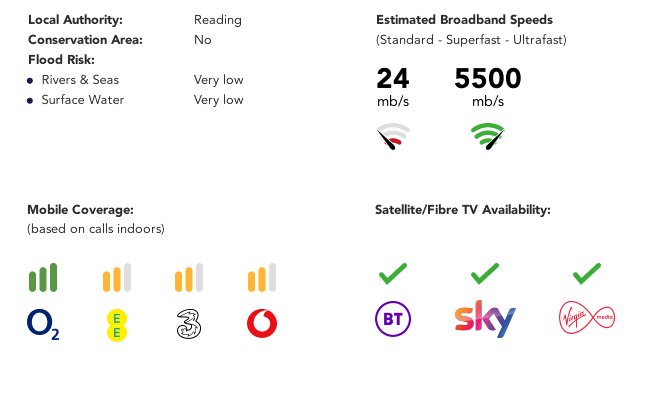Click the Estimated Broadband Speeds heading
Viewport: 663px width, 395px height.
tap(464, 20)
